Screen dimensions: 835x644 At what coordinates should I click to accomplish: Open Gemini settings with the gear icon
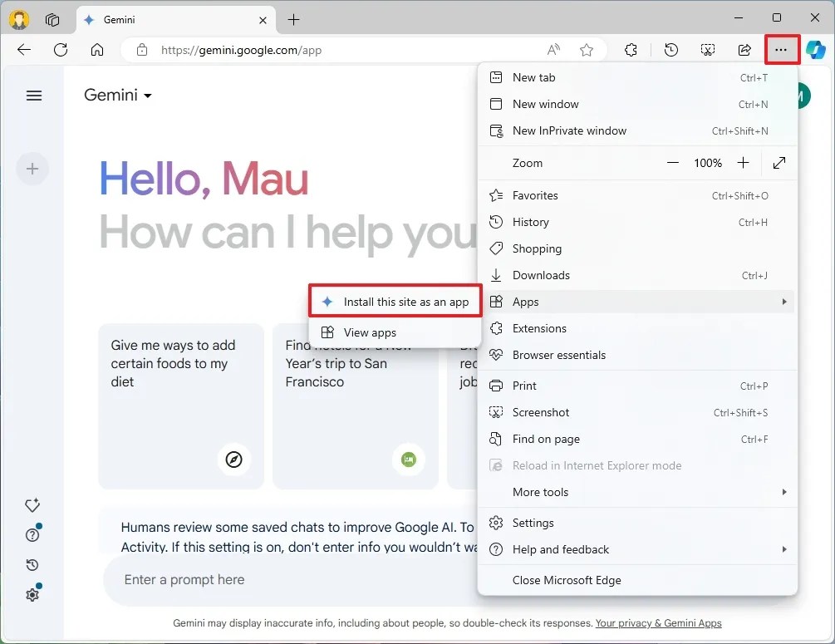coord(32,595)
